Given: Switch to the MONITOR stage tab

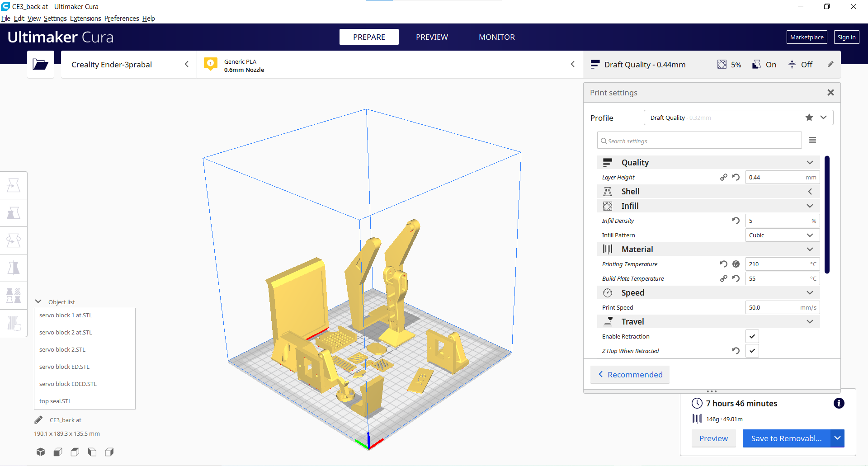Looking at the screenshot, I should (497, 37).
